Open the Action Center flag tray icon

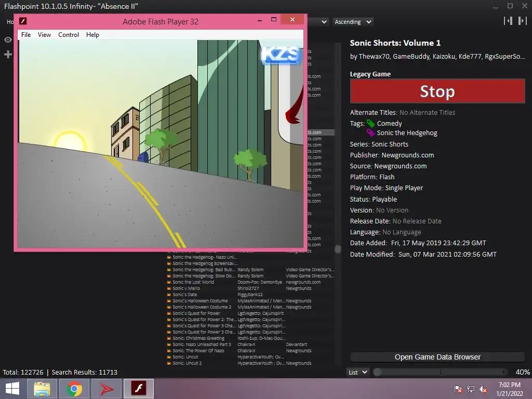[x=458, y=389]
